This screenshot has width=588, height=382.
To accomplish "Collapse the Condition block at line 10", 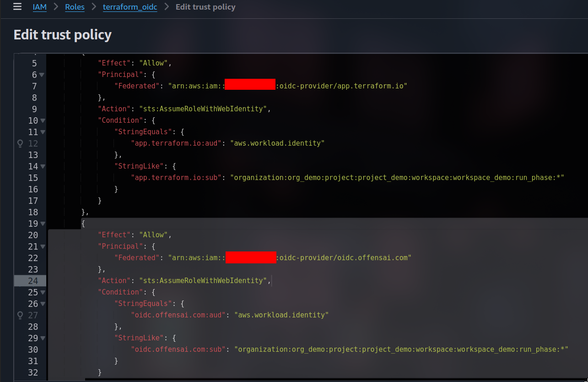I will point(42,120).
